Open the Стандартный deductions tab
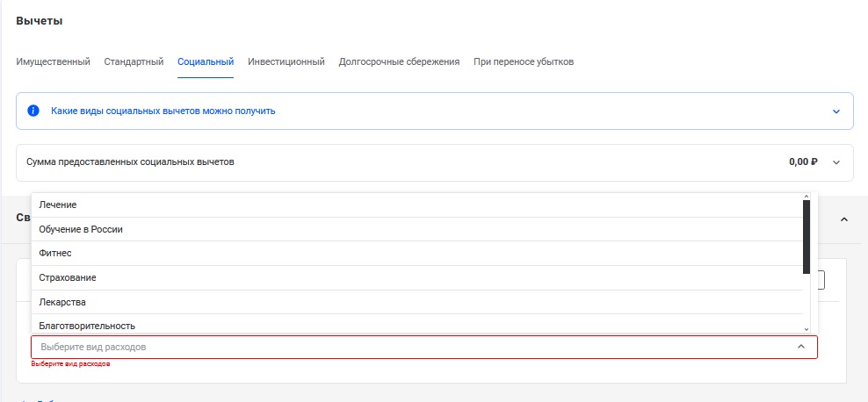Viewport: 868px width, 402px height. click(134, 62)
